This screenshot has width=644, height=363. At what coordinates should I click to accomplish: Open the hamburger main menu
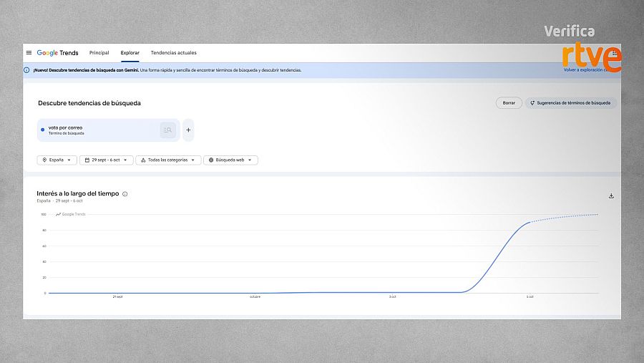(29, 52)
